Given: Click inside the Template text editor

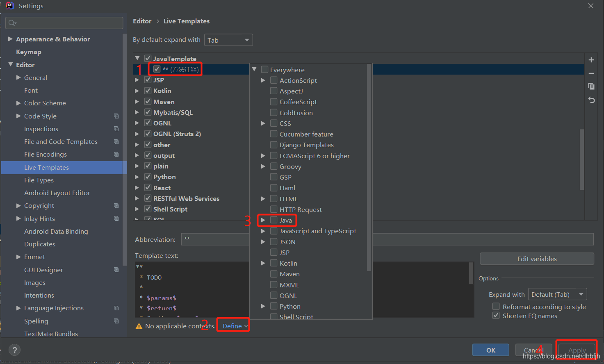Looking at the screenshot, I should (x=304, y=289).
